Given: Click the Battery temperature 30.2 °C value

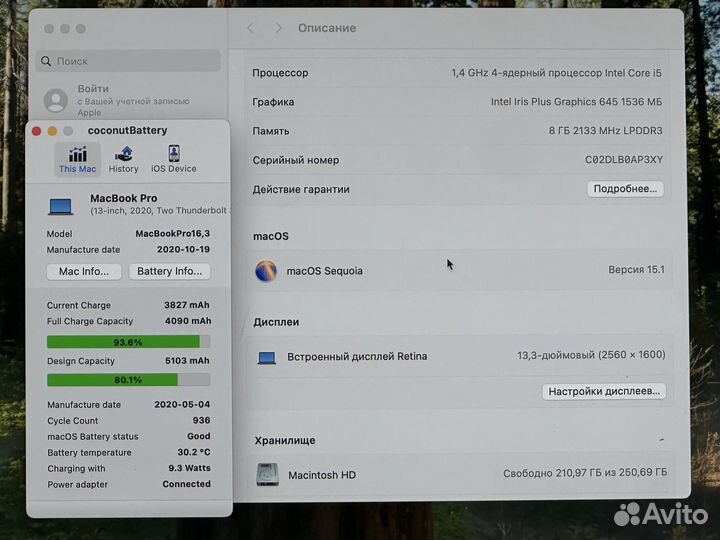Looking at the screenshot, I should tap(194, 452).
